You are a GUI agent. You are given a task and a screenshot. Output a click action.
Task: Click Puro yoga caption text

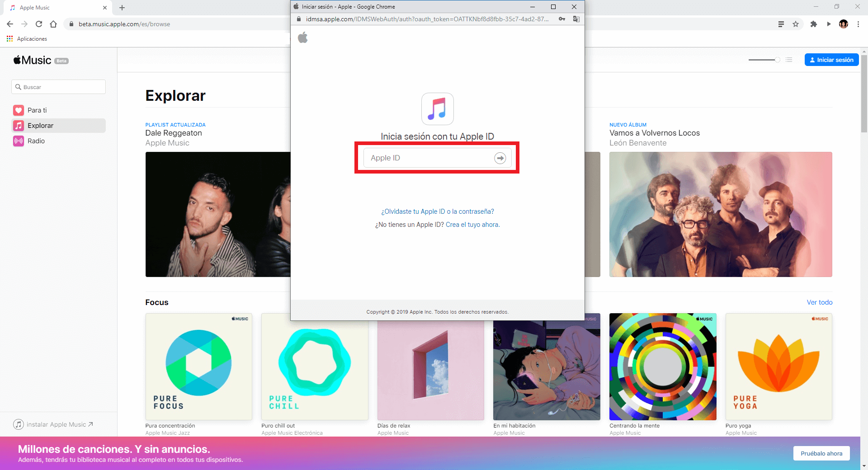click(x=738, y=426)
